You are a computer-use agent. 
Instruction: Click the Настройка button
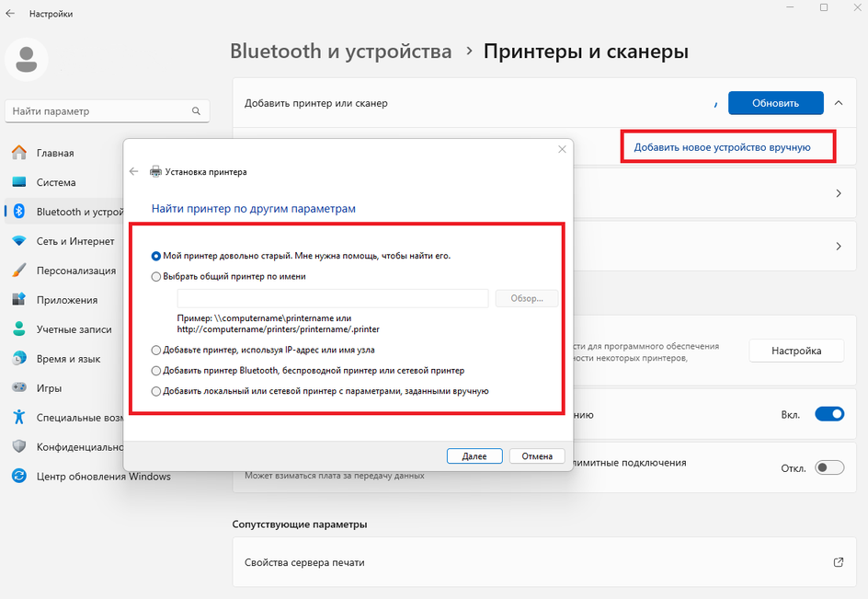796,351
